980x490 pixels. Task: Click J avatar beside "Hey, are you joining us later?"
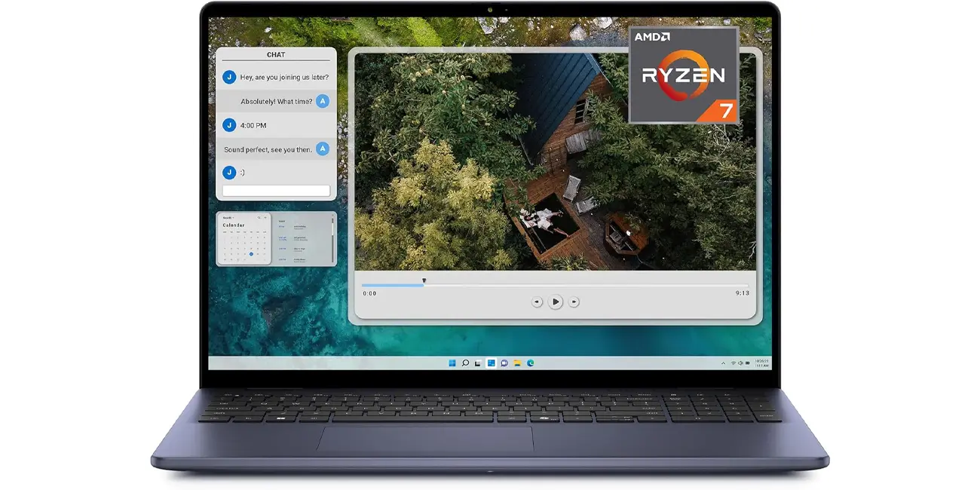(230, 77)
